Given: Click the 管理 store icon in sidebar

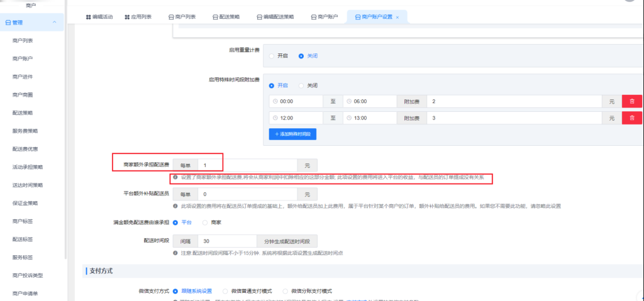Looking at the screenshot, I should 8,23.
